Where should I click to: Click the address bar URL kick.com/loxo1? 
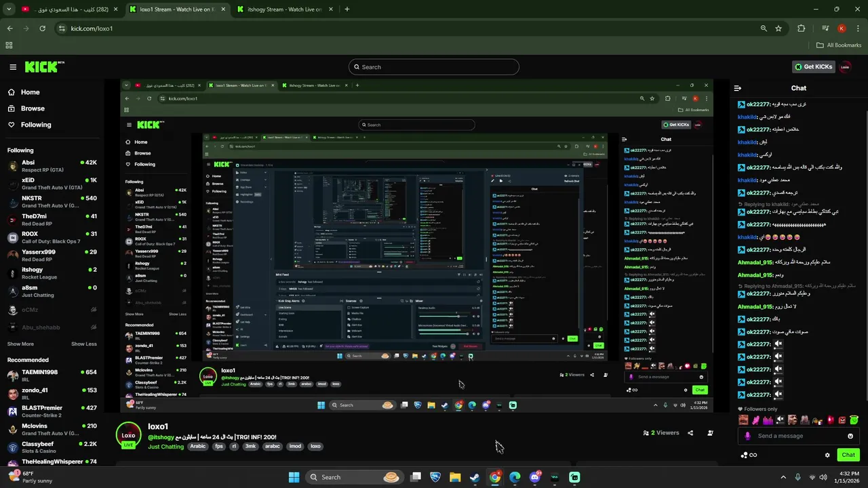tap(92, 28)
